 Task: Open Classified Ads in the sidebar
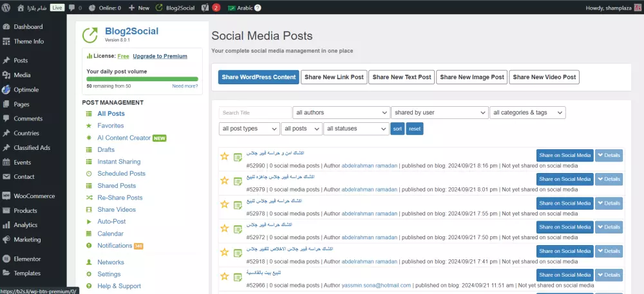pos(33,147)
